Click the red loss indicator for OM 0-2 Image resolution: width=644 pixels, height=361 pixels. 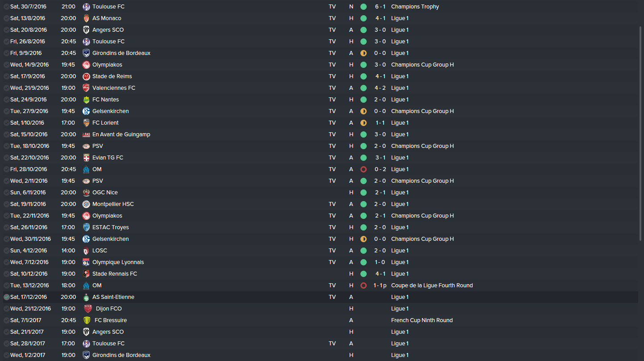coord(364,169)
